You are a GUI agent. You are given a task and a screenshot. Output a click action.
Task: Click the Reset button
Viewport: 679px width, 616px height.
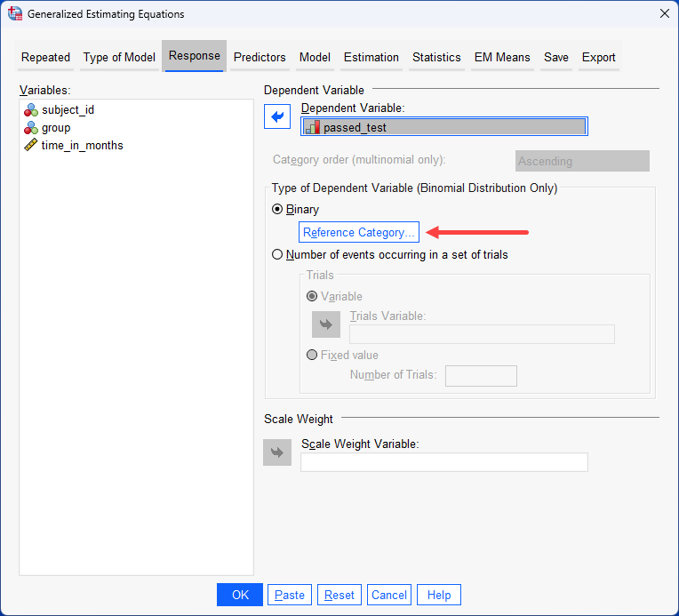click(339, 595)
